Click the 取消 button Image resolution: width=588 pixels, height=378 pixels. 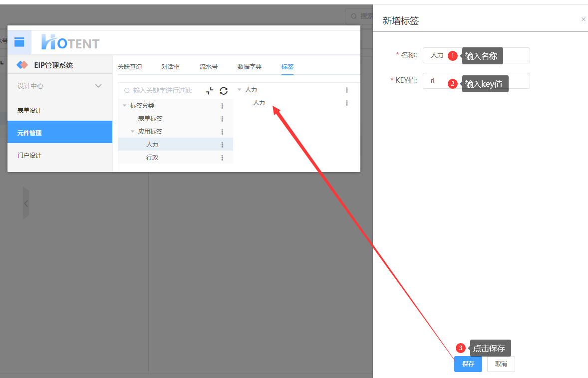tap(501, 364)
